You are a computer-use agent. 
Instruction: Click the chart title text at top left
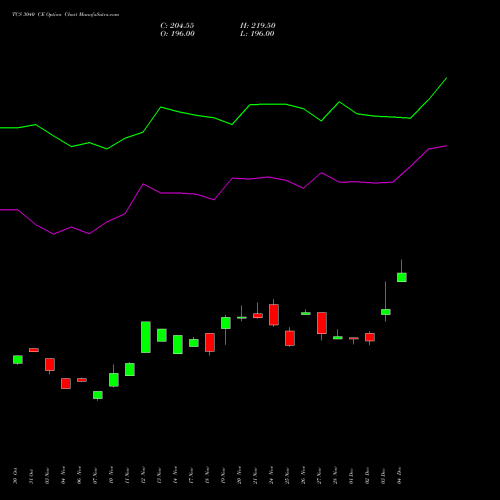coord(65,15)
